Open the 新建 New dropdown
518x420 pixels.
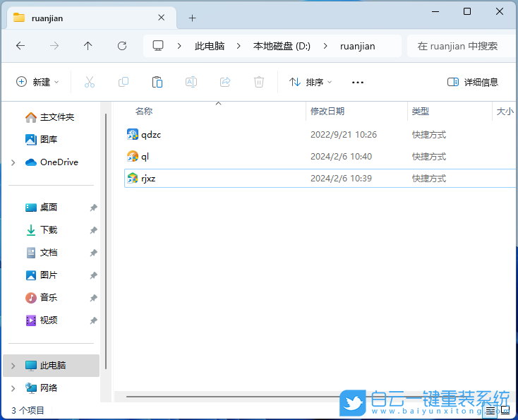pos(37,82)
